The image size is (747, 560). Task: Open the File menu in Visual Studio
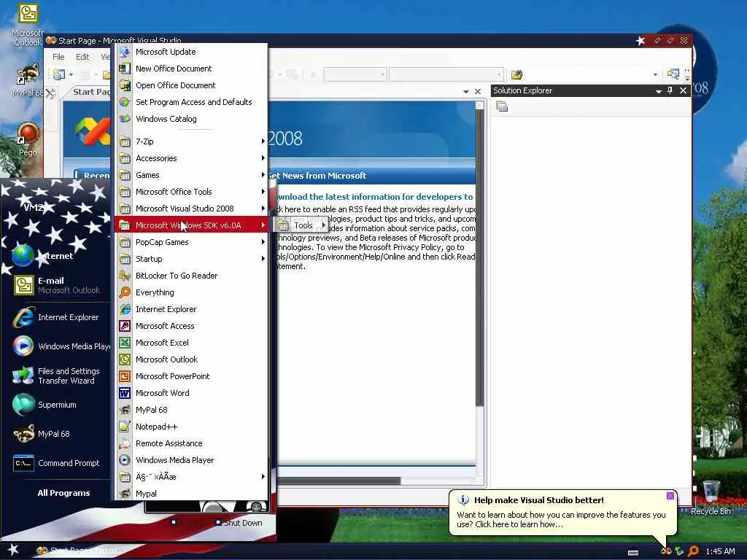[58, 57]
